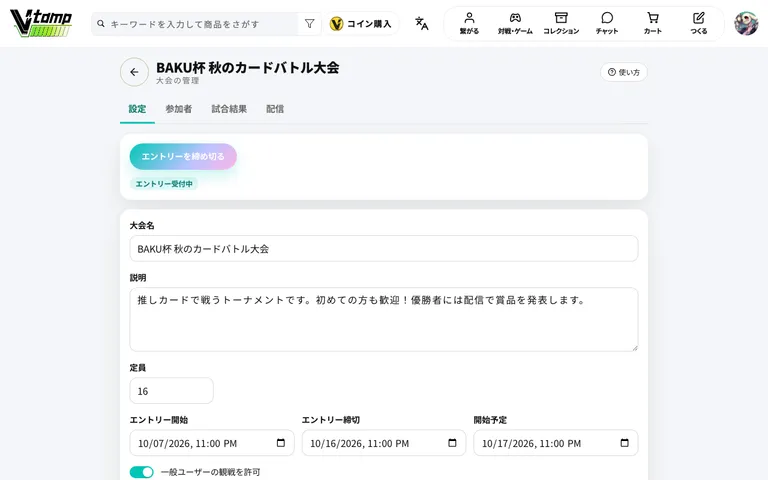The image size is (768, 480).
Task: Open the user avatar profile picture
Action: pyautogui.click(x=746, y=24)
